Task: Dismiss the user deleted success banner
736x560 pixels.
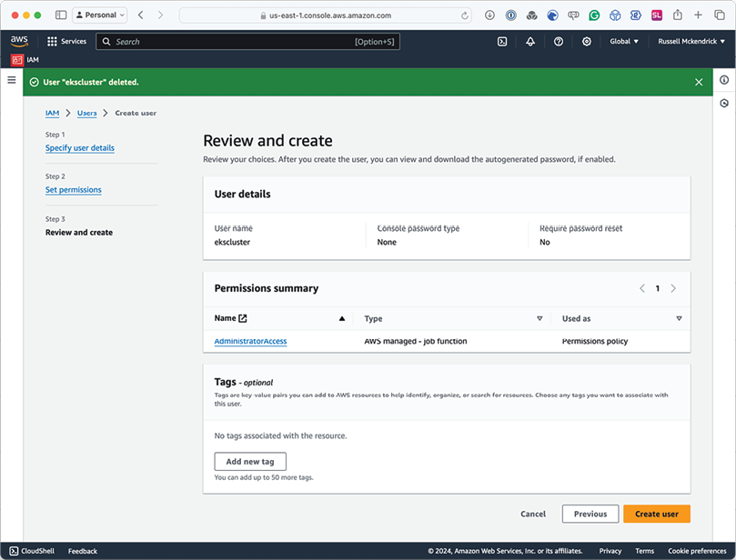Action: click(x=699, y=81)
